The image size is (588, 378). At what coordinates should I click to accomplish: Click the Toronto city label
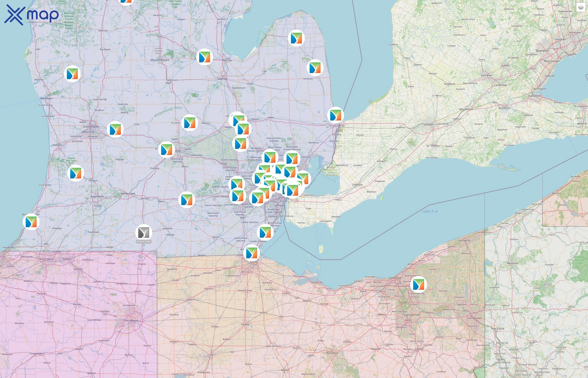pos(571,54)
